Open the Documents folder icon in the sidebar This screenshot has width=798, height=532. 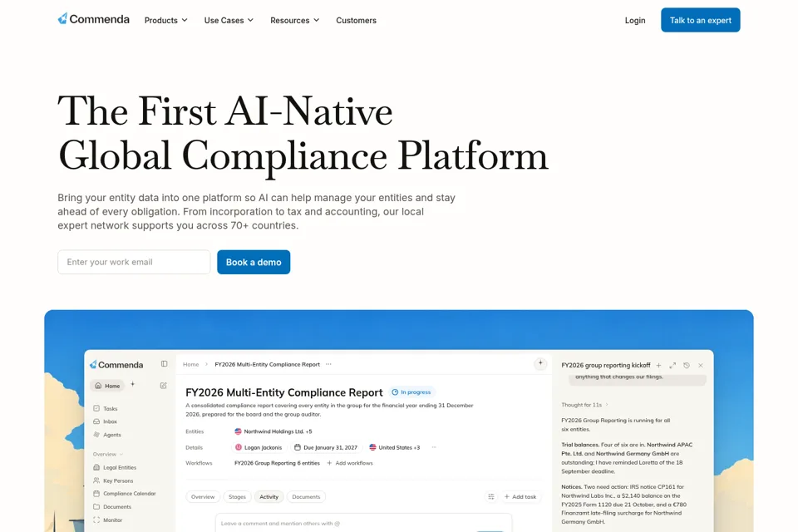[96, 506]
